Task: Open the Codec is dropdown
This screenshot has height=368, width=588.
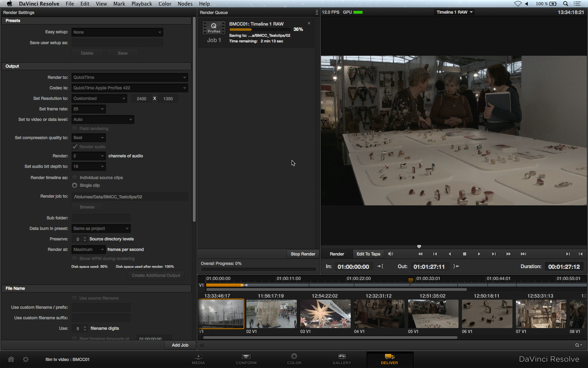Action: click(129, 88)
